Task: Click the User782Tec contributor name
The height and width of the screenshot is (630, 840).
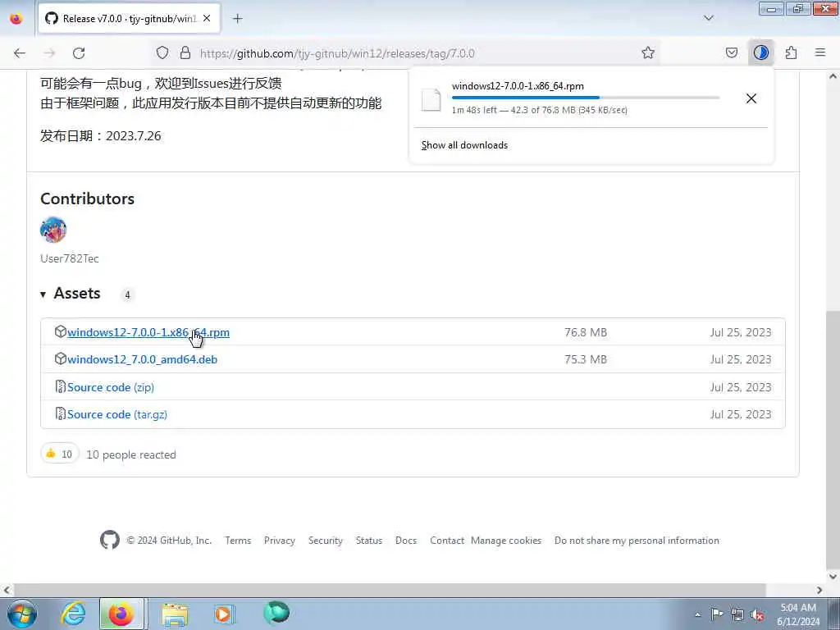Action: point(70,258)
